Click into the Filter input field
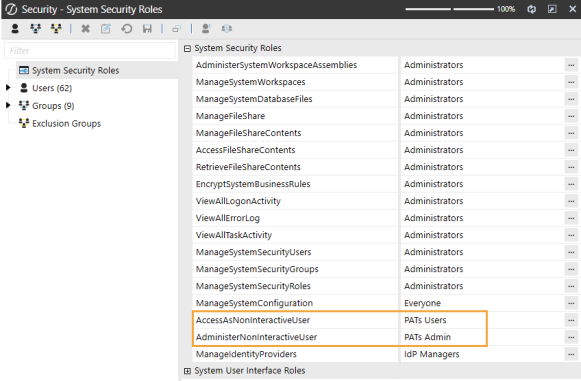 (90, 50)
